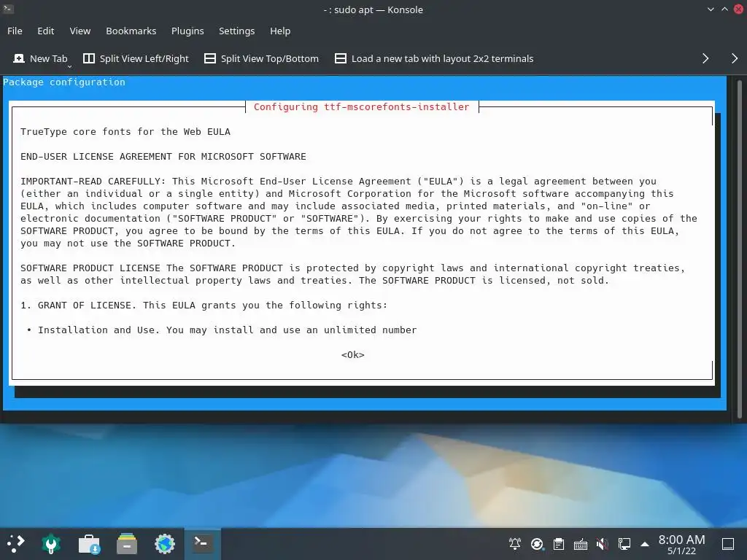747x560 pixels.
Task: Expand the rightmost toolbar overflow chevron
Action: pyautogui.click(x=735, y=58)
